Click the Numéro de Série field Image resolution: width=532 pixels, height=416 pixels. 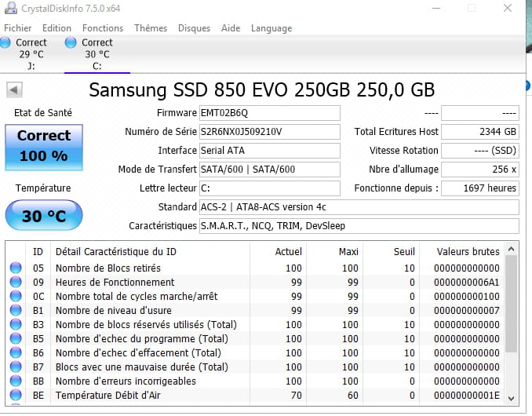tap(269, 132)
